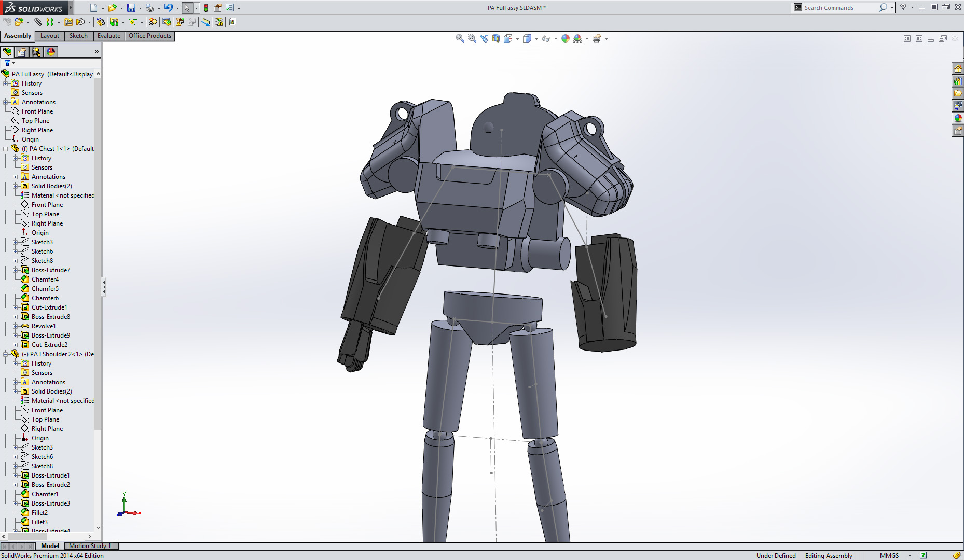Select Fillet2 in feature tree

pos(39,513)
